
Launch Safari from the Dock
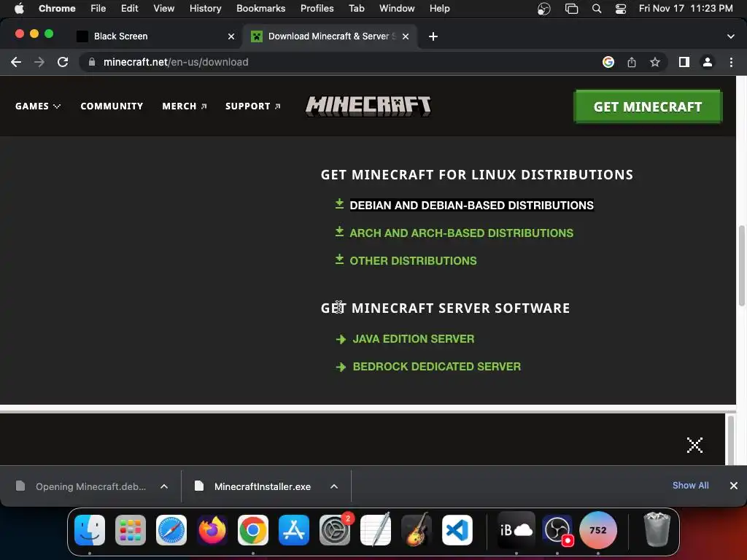[171, 530]
